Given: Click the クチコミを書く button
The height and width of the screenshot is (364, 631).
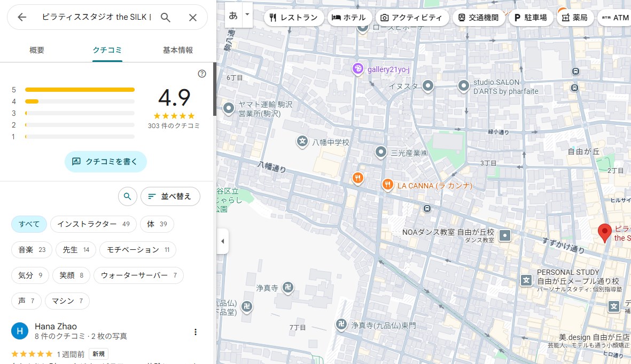Looking at the screenshot, I should point(106,161).
